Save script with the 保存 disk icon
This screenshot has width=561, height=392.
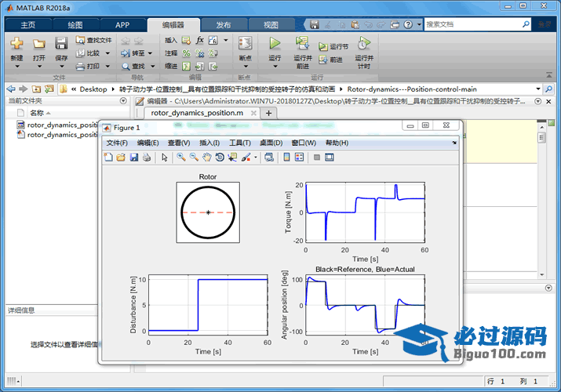pos(61,44)
